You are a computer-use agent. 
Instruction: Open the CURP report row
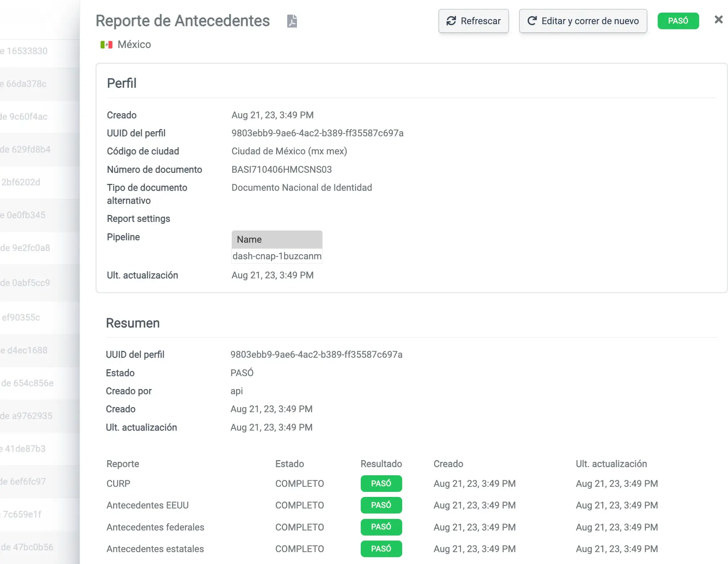[x=118, y=484]
